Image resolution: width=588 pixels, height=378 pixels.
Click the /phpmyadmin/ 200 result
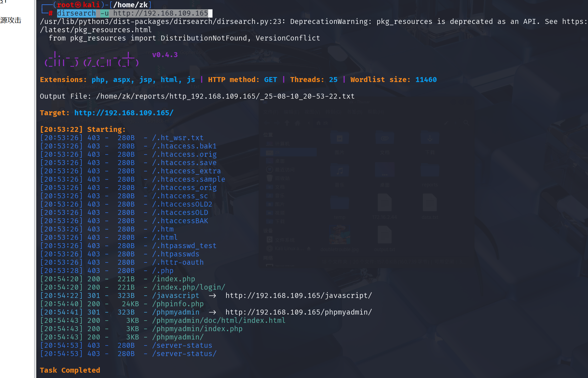pyautogui.click(x=178, y=337)
